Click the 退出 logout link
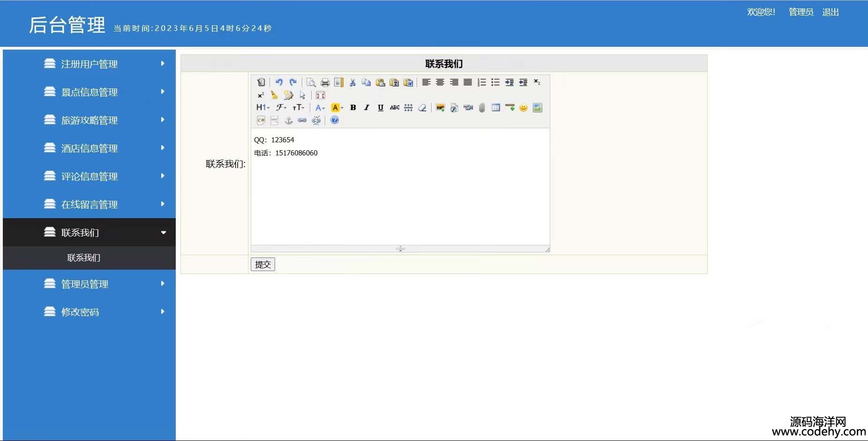This screenshot has width=868, height=441. tap(831, 12)
